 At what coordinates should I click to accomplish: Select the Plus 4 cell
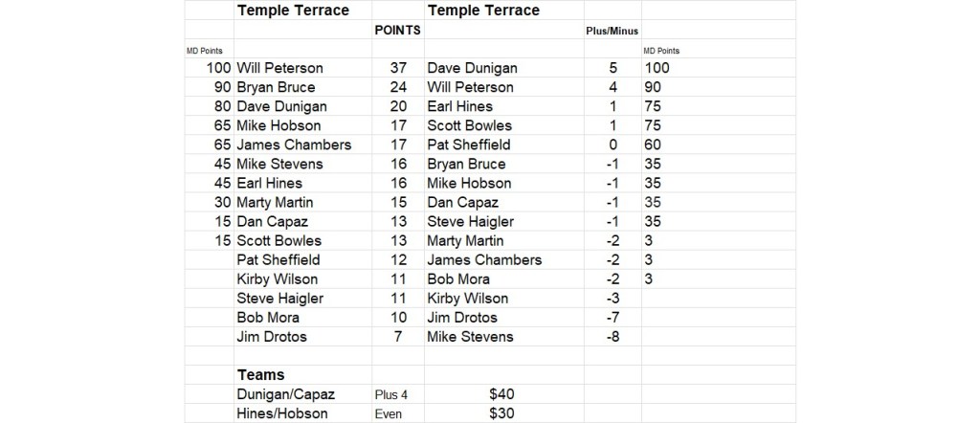tap(392, 394)
